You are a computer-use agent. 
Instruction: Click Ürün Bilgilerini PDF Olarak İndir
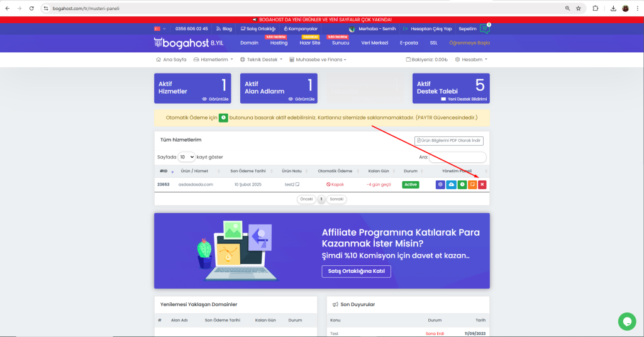(449, 141)
